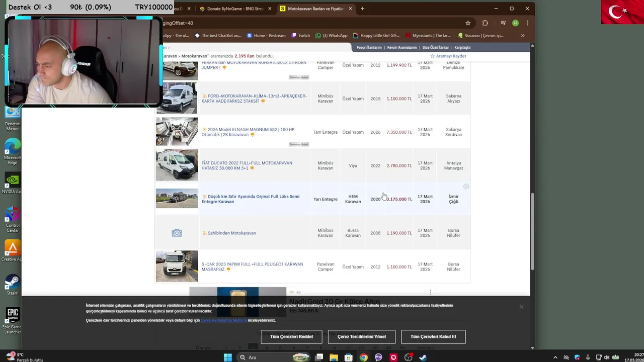Open the Twitch bookmark

300,36
